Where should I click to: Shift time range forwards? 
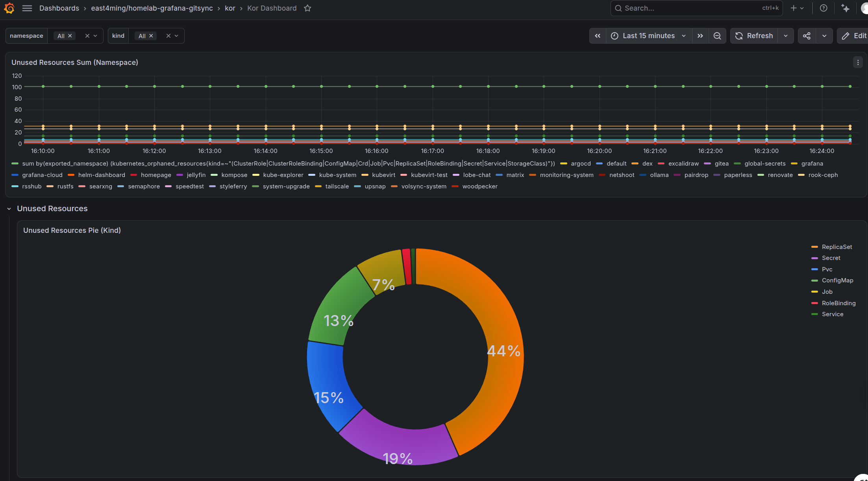tap(700, 36)
